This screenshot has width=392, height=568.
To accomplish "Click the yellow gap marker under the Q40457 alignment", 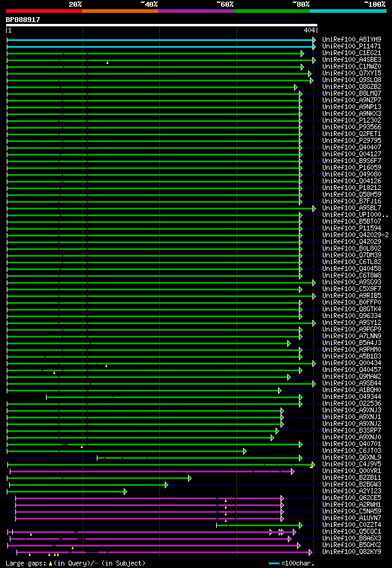I will coord(55,373).
